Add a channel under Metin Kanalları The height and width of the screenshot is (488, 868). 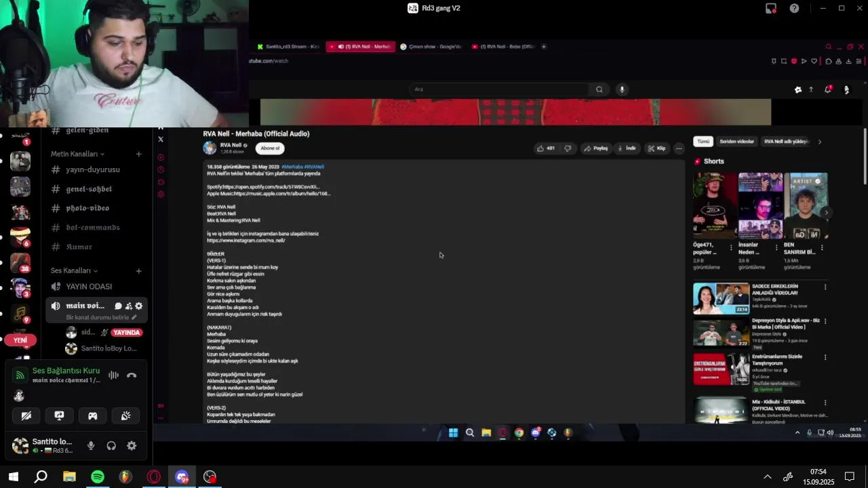pyautogui.click(x=138, y=154)
